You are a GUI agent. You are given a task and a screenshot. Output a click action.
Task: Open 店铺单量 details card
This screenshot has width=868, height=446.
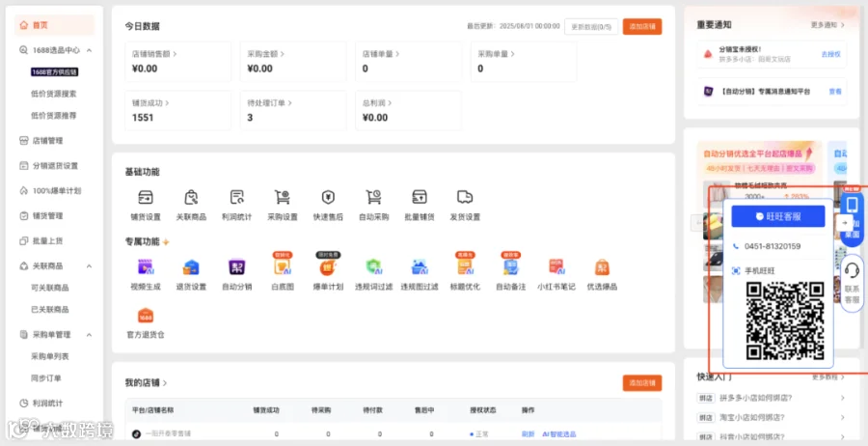pyautogui.click(x=408, y=62)
